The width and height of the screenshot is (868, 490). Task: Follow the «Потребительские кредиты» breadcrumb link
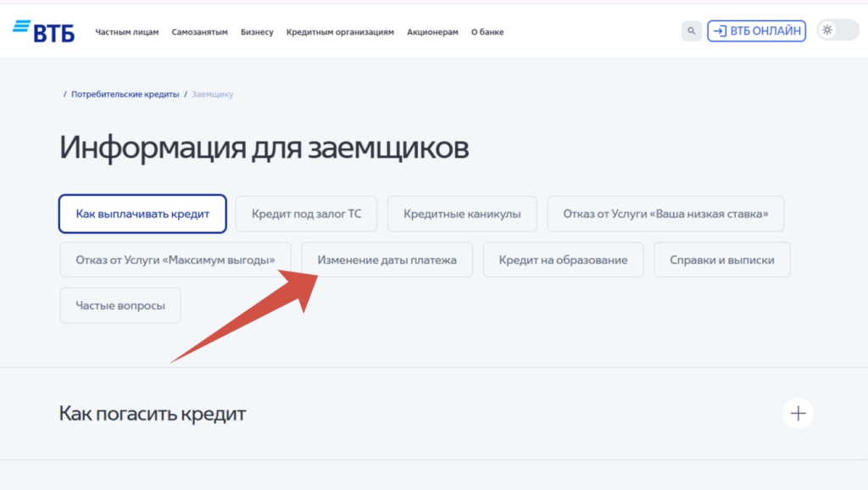point(125,94)
